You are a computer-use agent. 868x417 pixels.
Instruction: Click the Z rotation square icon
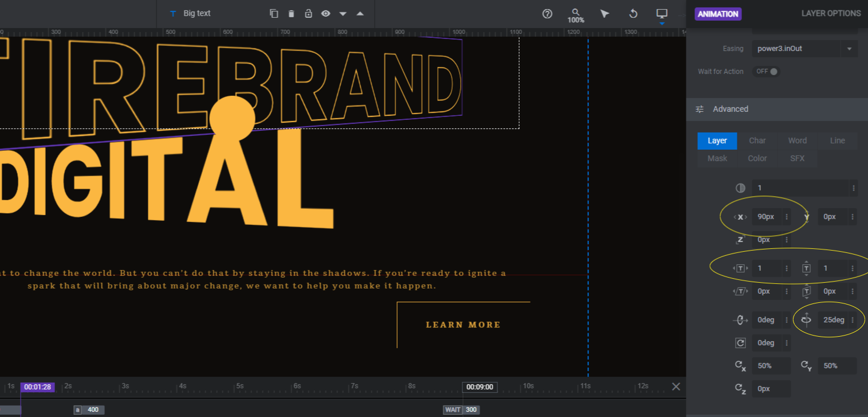tap(740, 343)
